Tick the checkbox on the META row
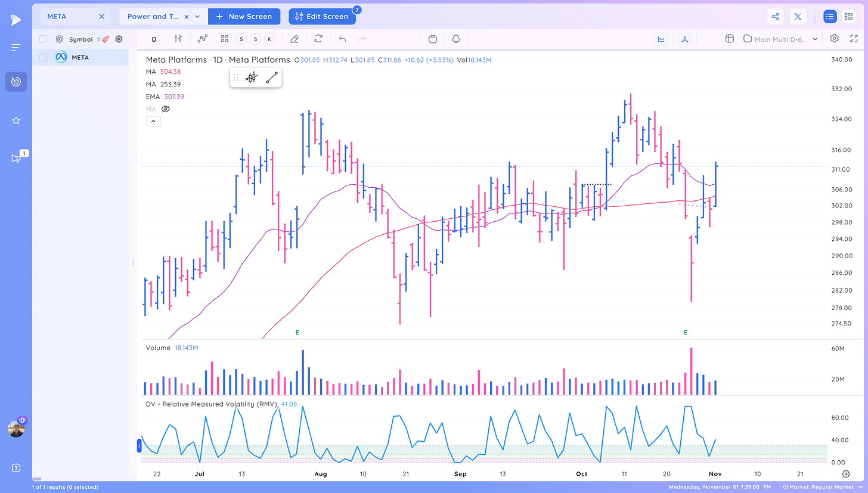The width and height of the screenshot is (868, 493). tap(43, 57)
